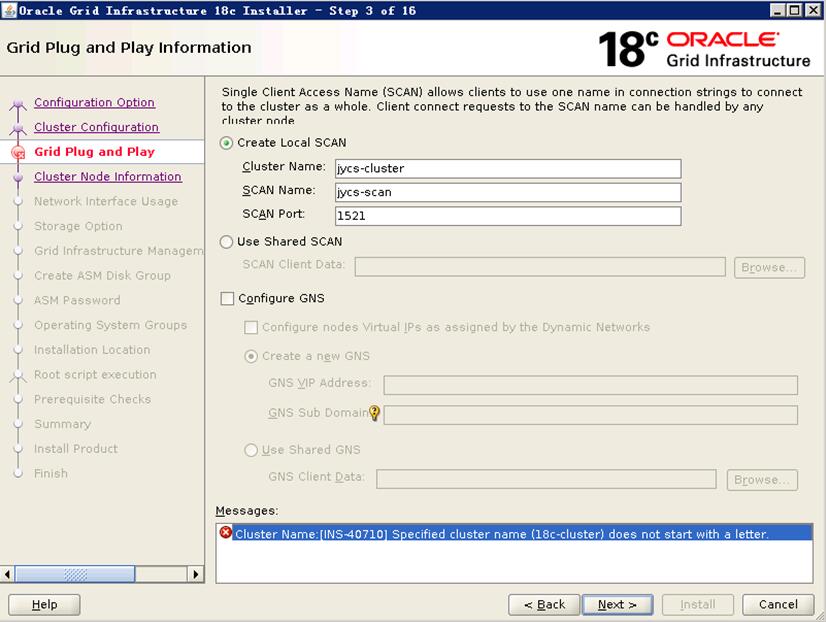The image size is (826, 622).
Task: Click the Grid Infrastructure Management step
Action: tap(119, 251)
